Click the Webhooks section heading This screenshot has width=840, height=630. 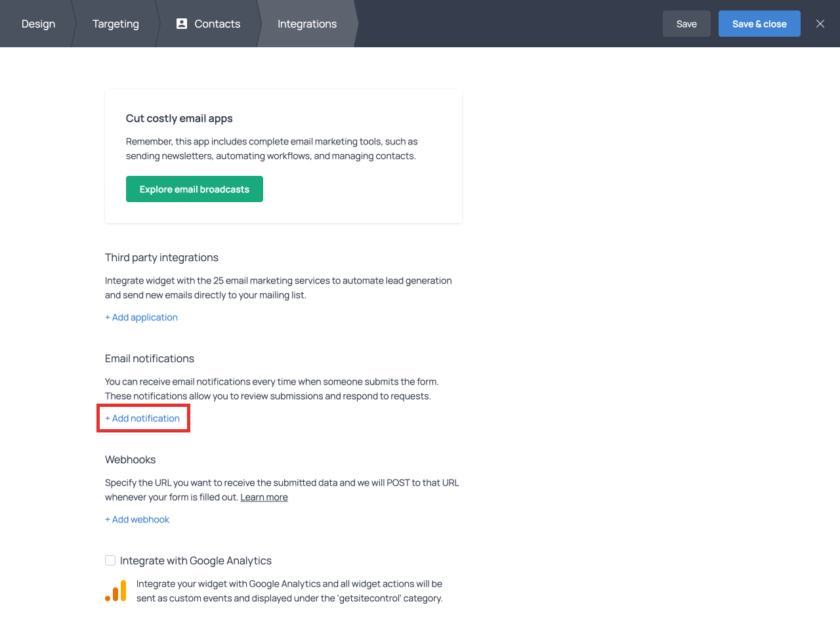coord(131,459)
